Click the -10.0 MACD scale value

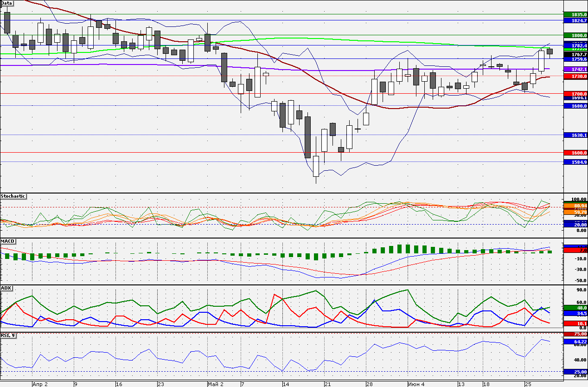581,258
